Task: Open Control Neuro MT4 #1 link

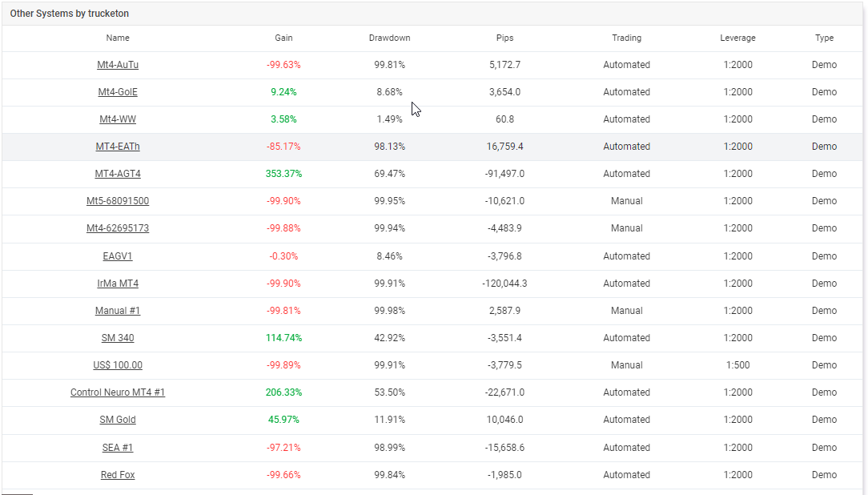Action: [x=118, y=392]
